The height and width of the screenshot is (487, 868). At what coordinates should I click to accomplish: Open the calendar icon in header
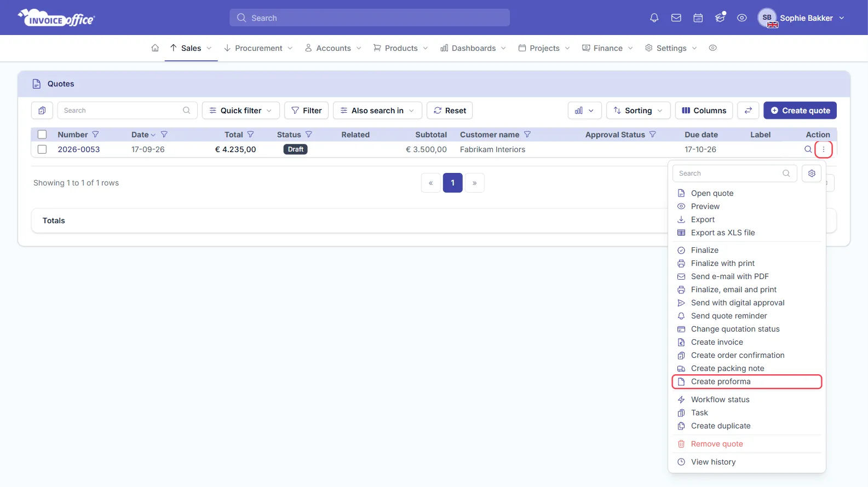click(x=698, y=18)
